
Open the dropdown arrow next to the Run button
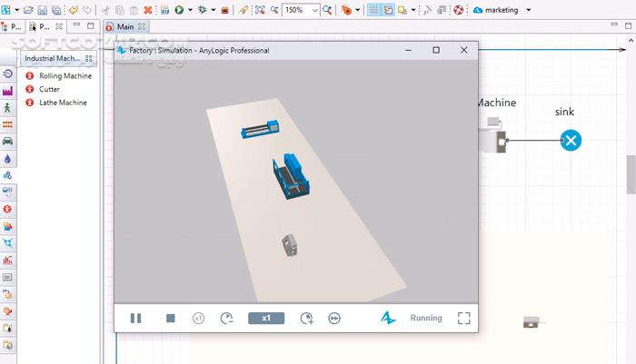click(190, 10)
